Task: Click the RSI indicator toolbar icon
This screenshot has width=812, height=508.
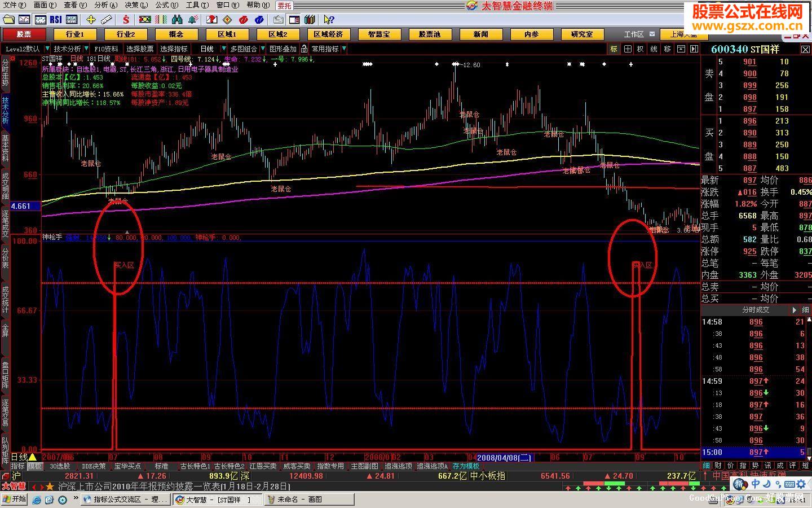Action: 56,20
